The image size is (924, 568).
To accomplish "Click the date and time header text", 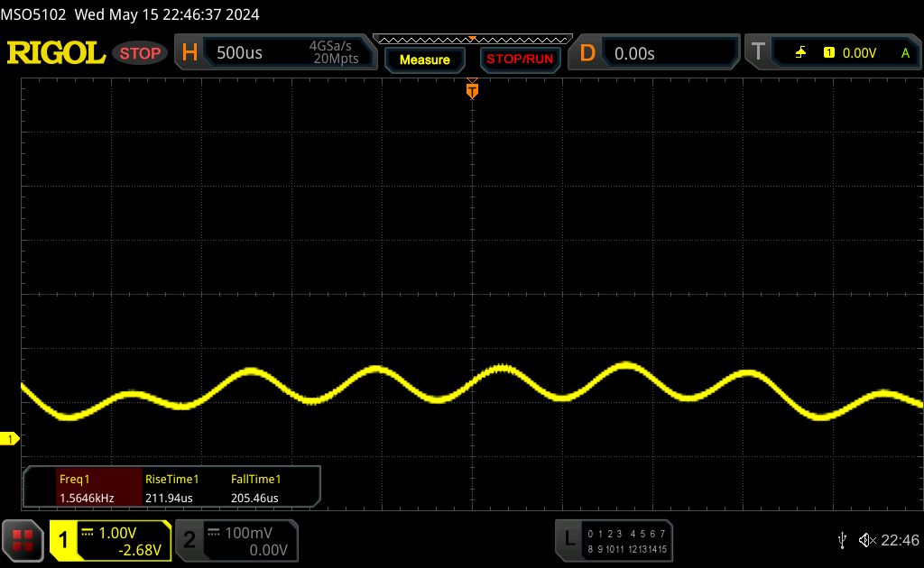I will coord(167,14).
